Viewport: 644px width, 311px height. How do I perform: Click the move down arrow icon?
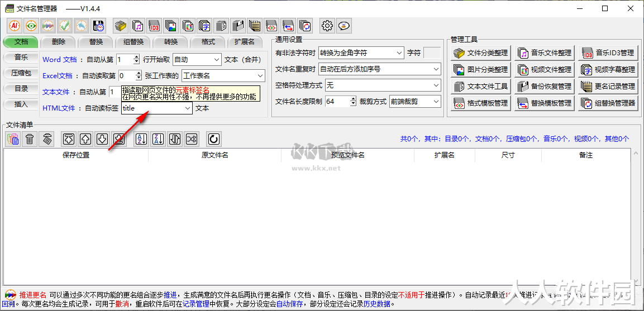103,139
